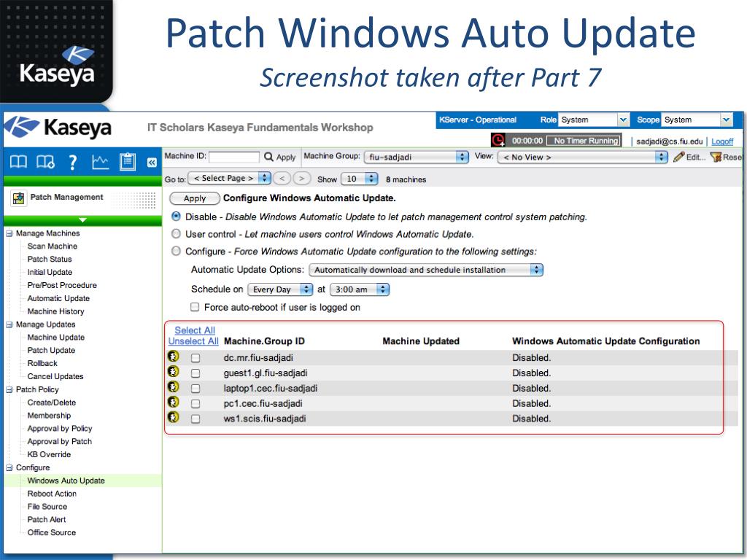Screen dimensions: 747x560
Task: Click agent status icon for ws1.scis.fiu-sadjadi
Action: point(174,417)
